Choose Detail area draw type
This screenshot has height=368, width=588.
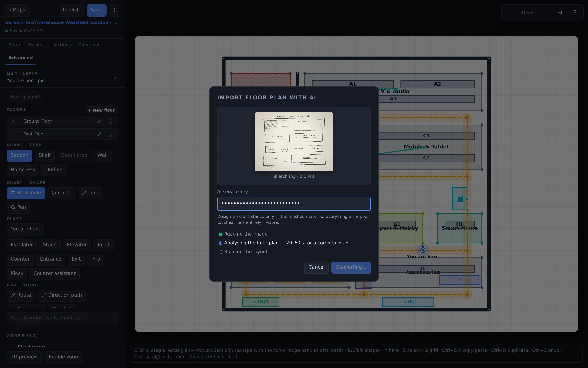click(x=74, y=155)
